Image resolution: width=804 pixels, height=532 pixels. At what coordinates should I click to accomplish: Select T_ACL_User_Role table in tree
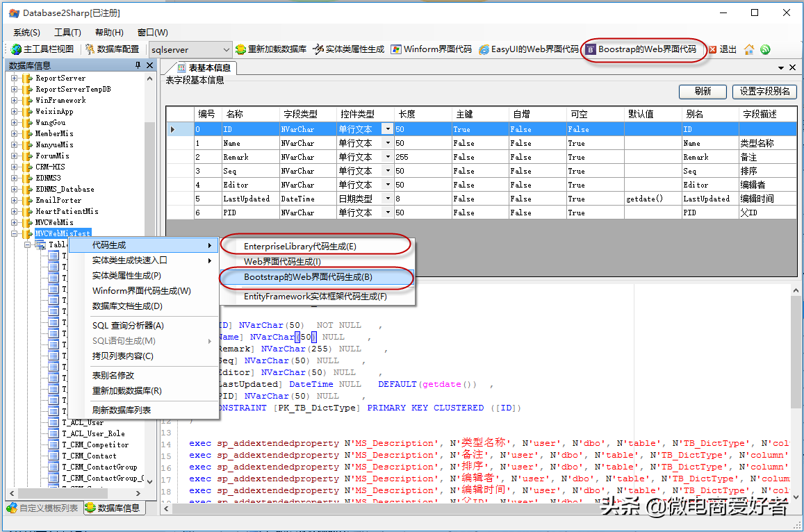pos(93,433)
